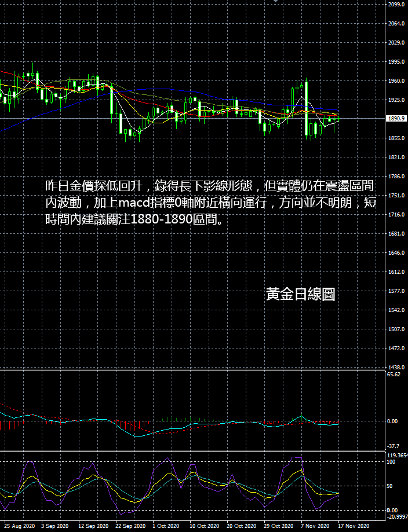
Task: Click the 1438.0 price scale label
Action: click(x=396, y=367)
